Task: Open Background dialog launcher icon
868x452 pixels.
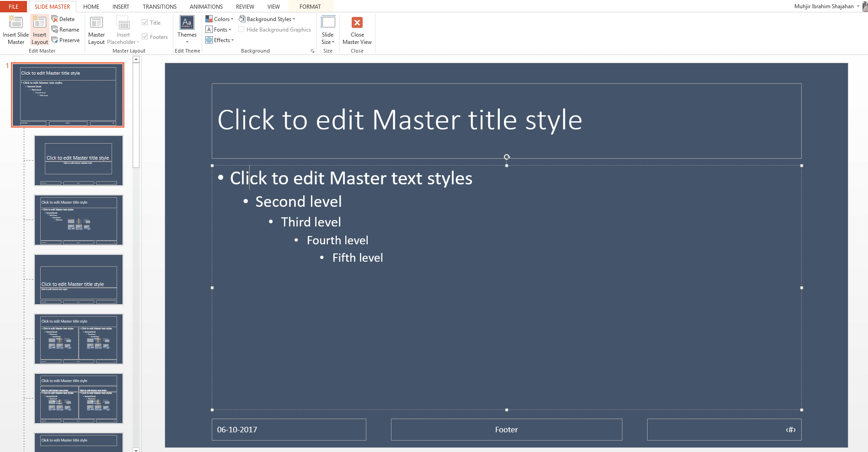Action: click(x=313, y=51)
